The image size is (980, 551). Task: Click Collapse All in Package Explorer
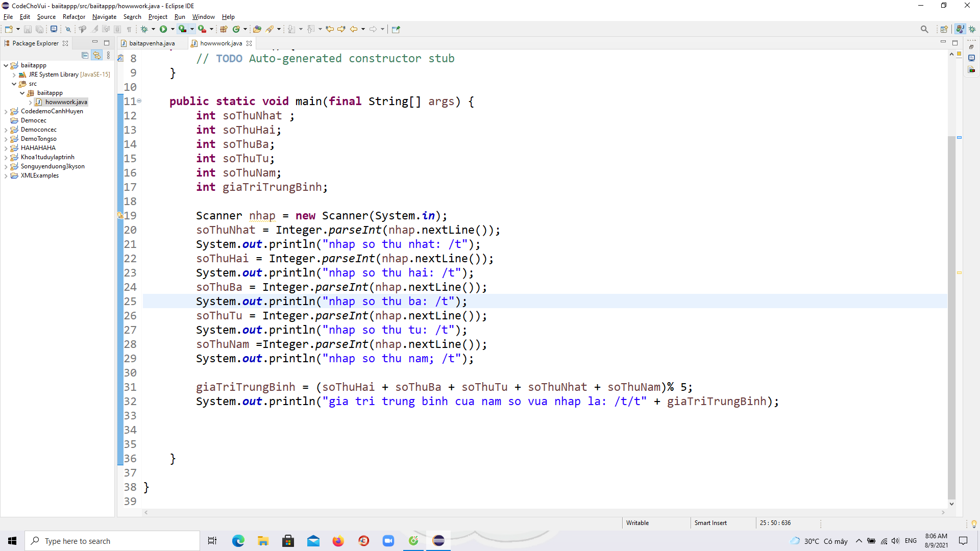[85, 55]
